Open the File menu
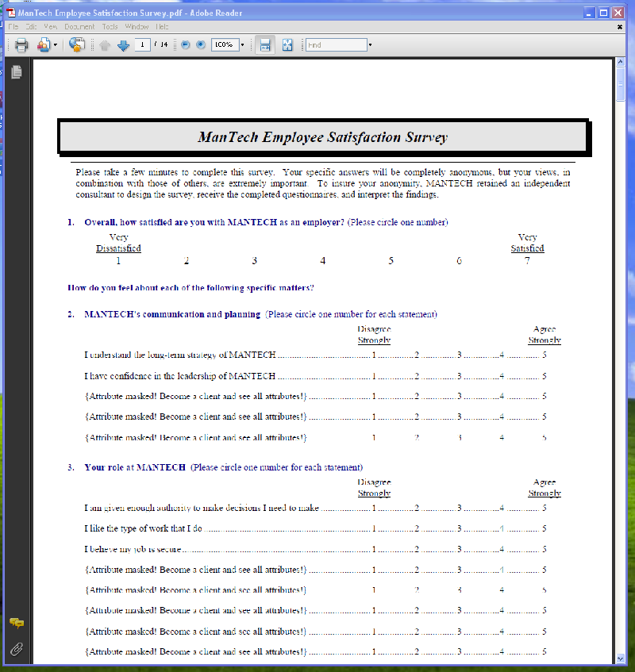The height and width of the screenshot is (672, 635). point(13,26)
